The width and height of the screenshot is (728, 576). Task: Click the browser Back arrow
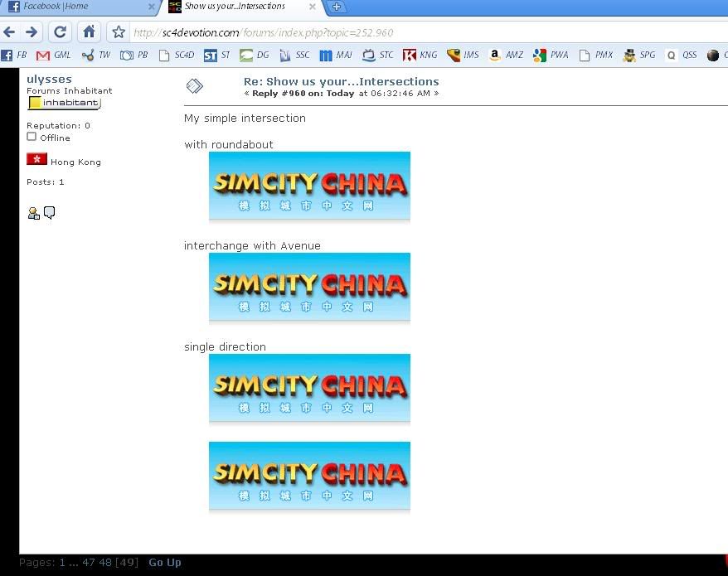(x=9, y=32)
